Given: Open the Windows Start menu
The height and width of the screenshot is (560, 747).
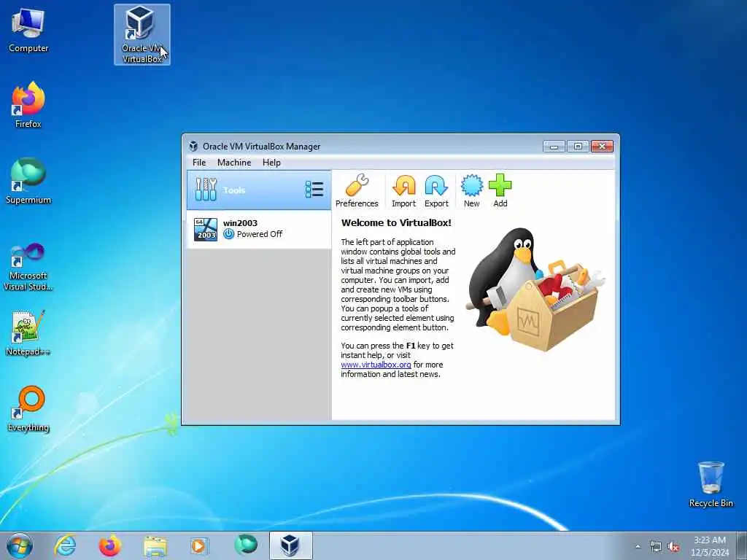Looking at the screenshot, I should coord(20,545).
